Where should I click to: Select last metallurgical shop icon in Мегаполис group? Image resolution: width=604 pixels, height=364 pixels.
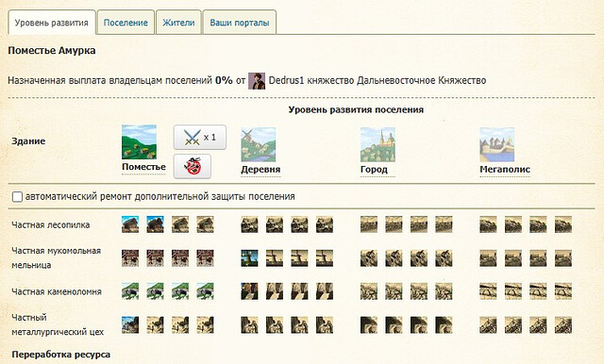tap(563, 324)
